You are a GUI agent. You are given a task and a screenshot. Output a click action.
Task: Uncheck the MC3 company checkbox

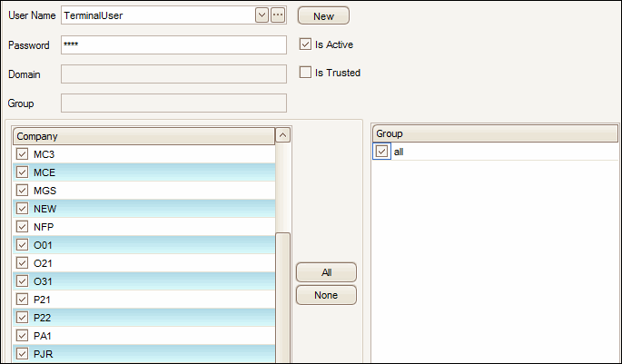(23, 154)
